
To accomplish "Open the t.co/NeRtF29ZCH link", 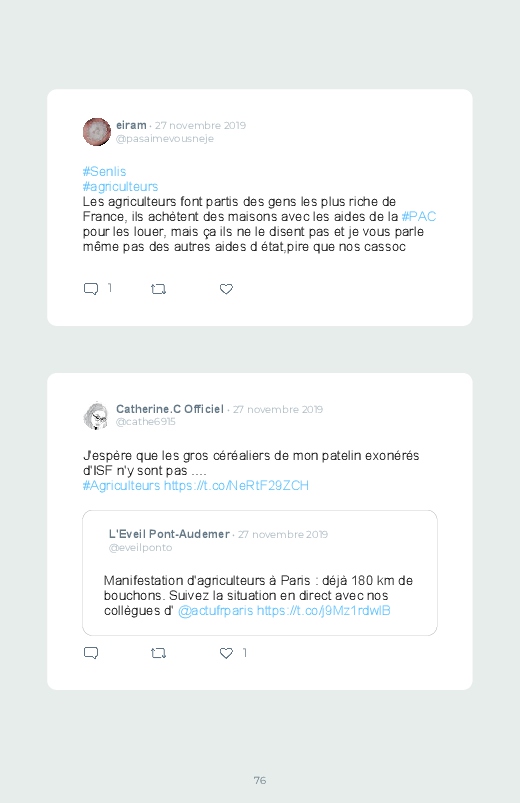I will (236, 485).
